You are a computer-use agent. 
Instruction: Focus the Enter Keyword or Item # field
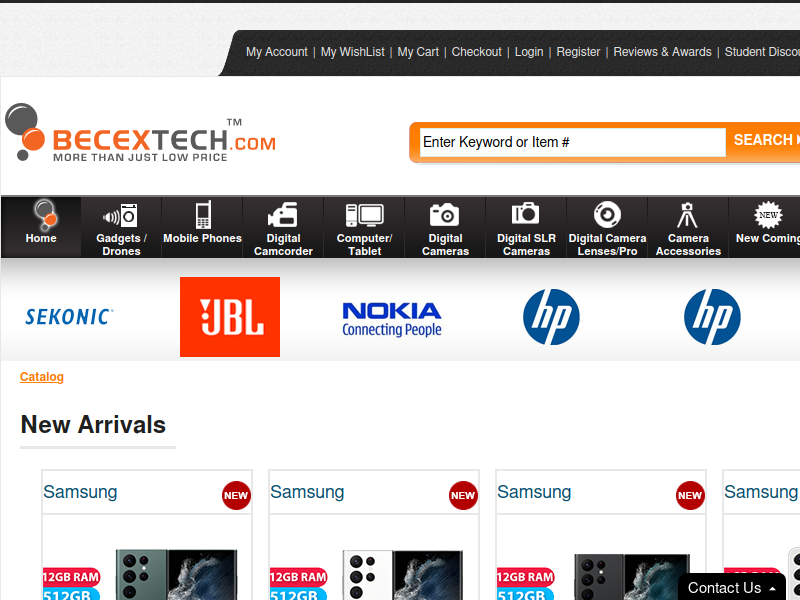pyautogui.click(x=572, y=142)
